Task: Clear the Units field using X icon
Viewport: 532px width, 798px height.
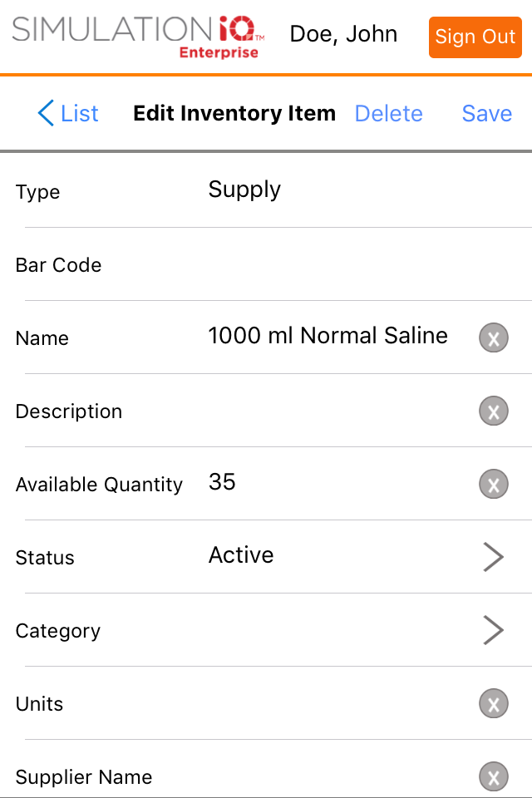Action: 493,703
